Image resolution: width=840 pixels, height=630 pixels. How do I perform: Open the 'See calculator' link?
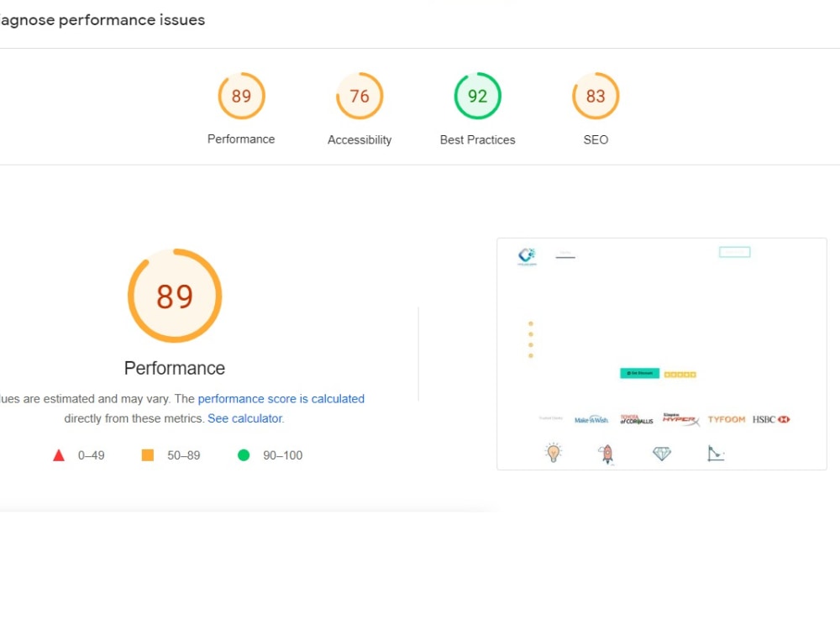[245, 418]
